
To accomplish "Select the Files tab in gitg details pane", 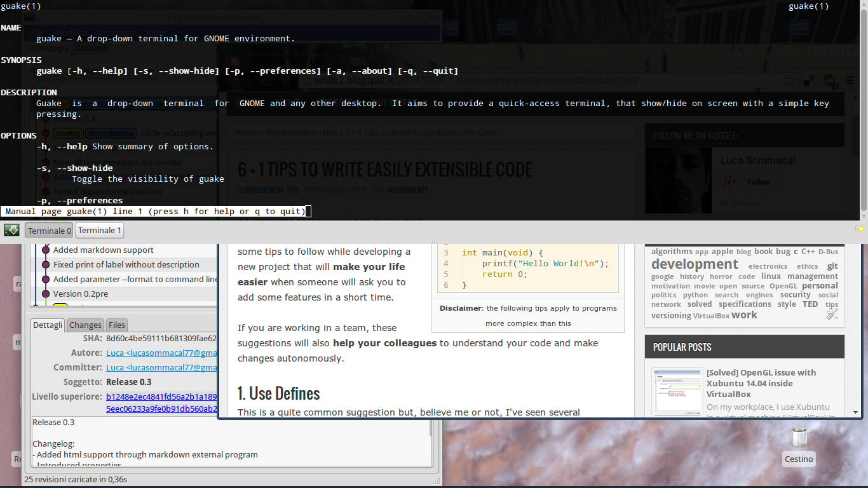I will tap(116, 325).
